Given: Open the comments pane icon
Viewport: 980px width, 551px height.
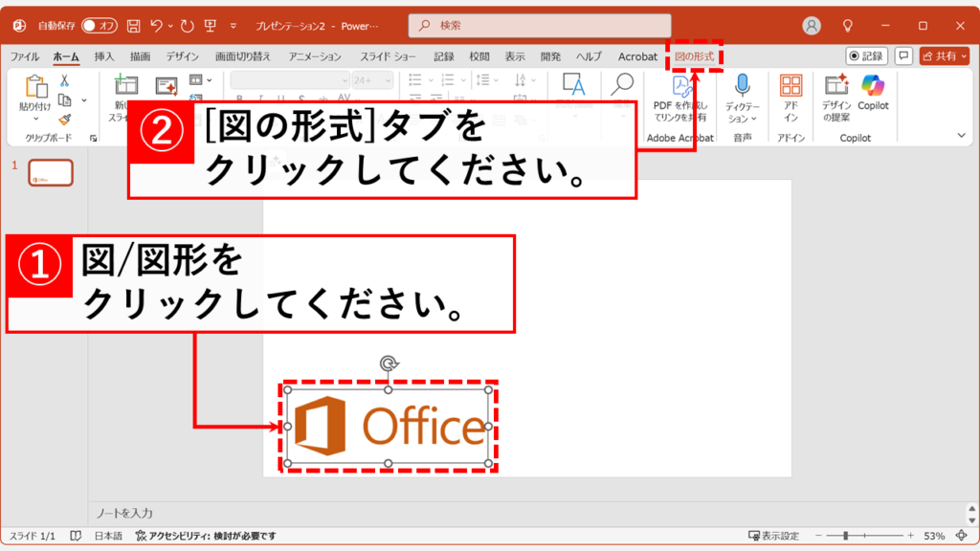Looking at the screenshot, I should [x=903, y=56].
